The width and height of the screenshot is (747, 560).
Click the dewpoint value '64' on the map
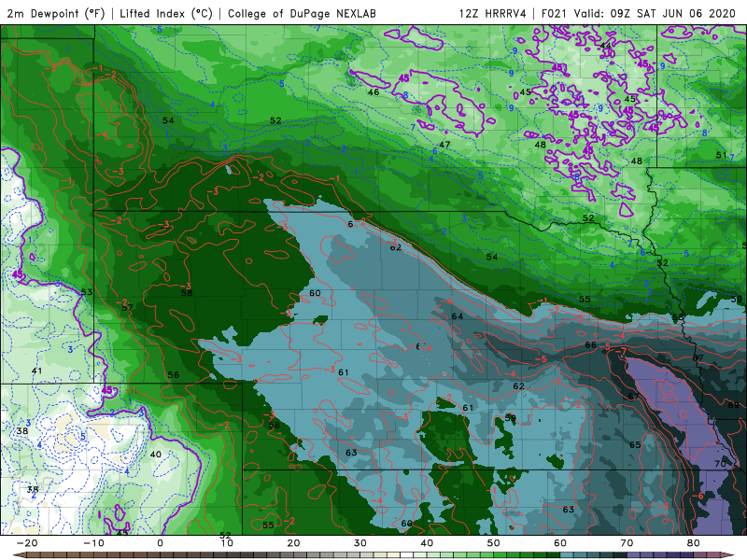[458, 316]
